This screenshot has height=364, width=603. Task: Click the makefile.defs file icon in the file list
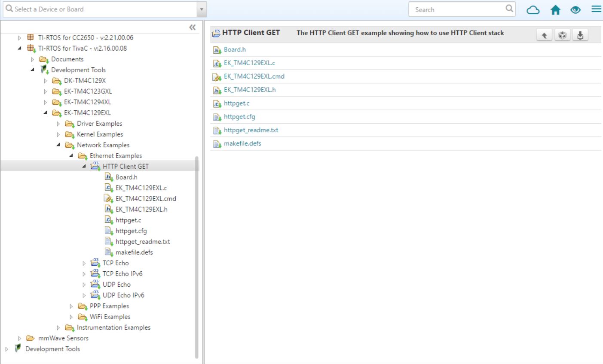click(217, 144)
